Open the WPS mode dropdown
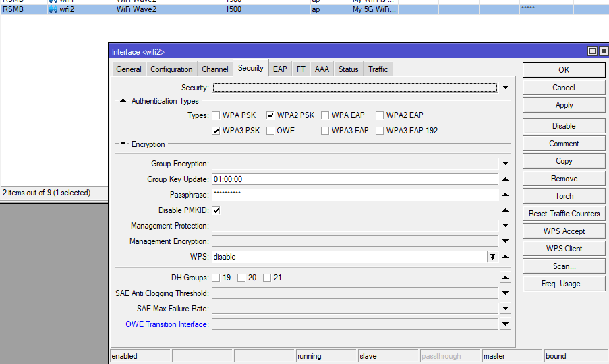The width and height of the screenshot is (609, 364). pos(493,257)
